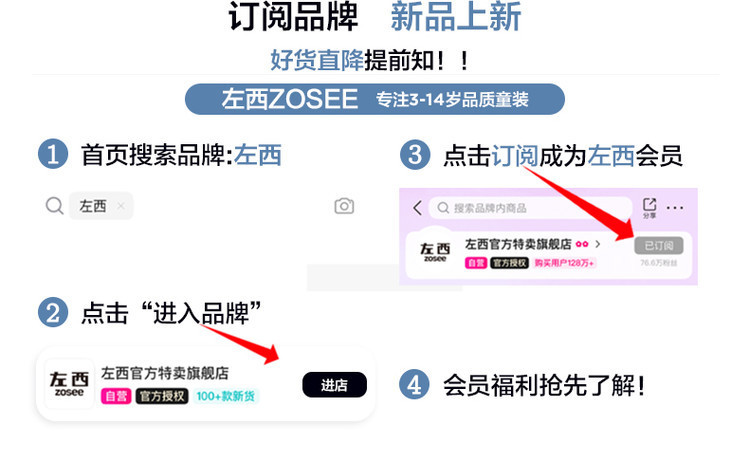Clear the 左西 search tag with x
Image resolution: width=749 pixels, height=462 pixels.
pyautogui.click(x=121, y=205)
